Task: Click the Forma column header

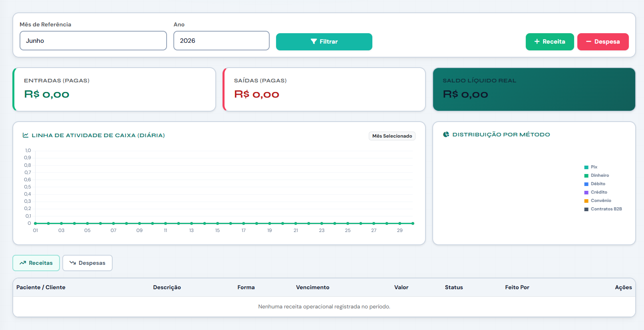Action: 246,287
